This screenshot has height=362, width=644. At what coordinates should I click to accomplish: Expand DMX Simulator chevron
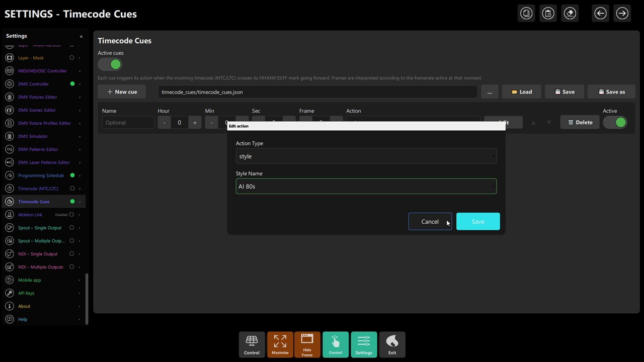(x=79, y=136)
